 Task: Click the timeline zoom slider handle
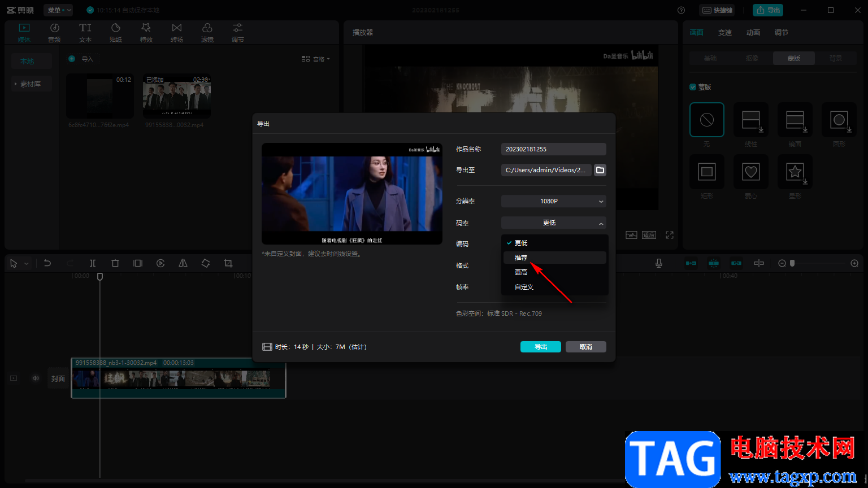(x=792, y=263)
